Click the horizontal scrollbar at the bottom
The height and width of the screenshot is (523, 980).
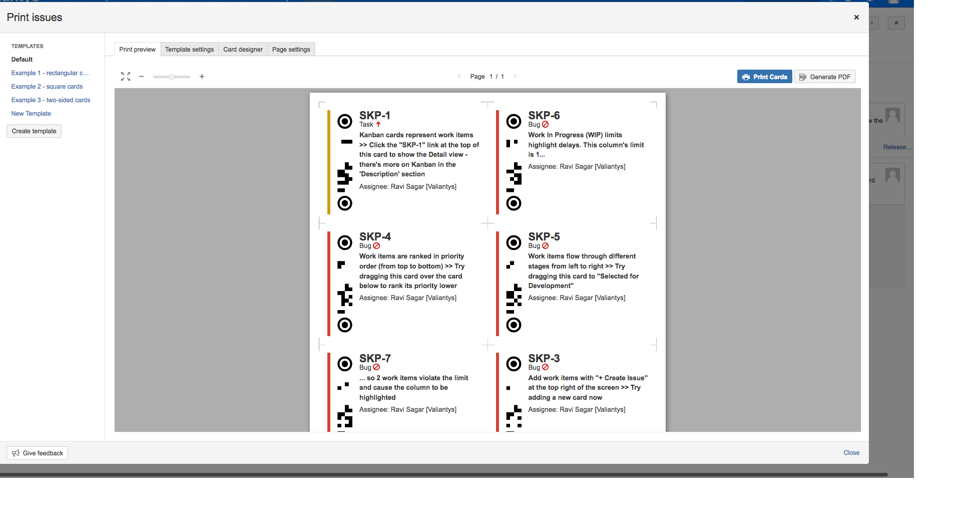(443, 474)
